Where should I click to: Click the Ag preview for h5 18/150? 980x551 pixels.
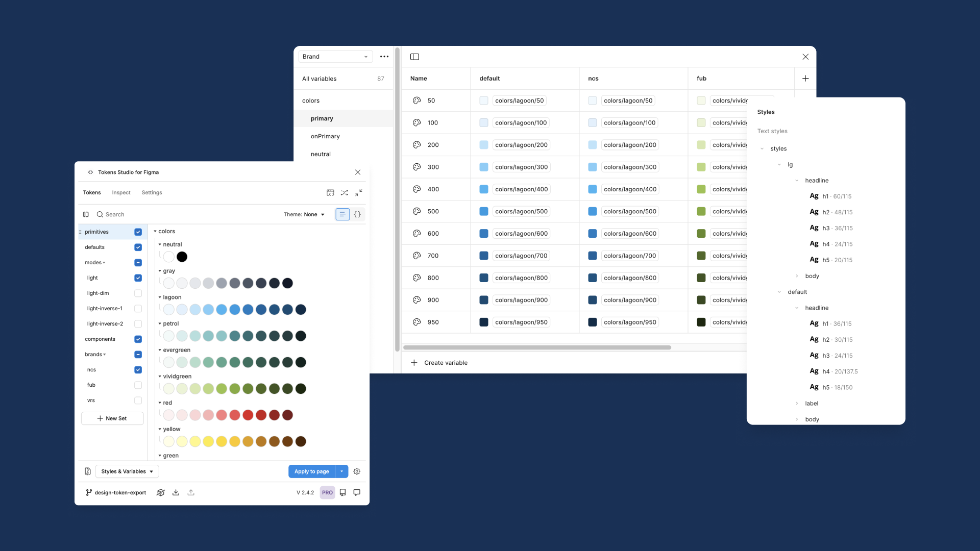(814, 388)
